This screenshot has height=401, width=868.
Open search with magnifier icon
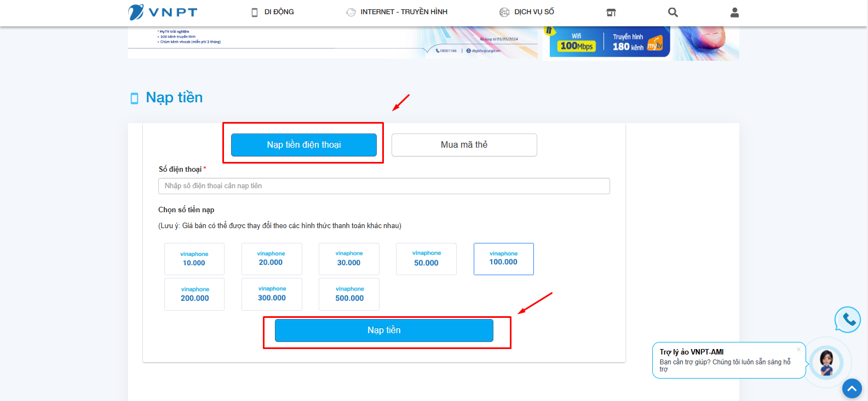coord(673,12)
